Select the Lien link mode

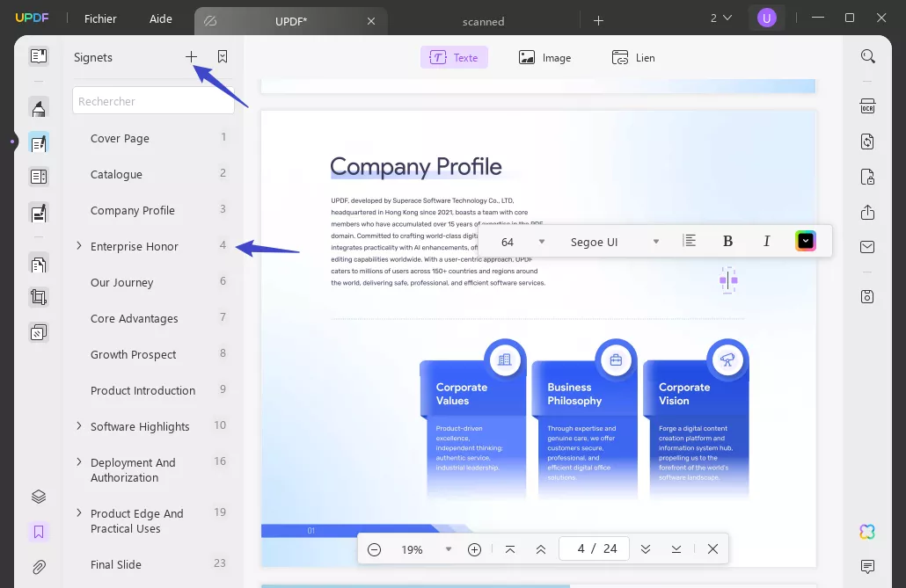(x=633, y=57)
